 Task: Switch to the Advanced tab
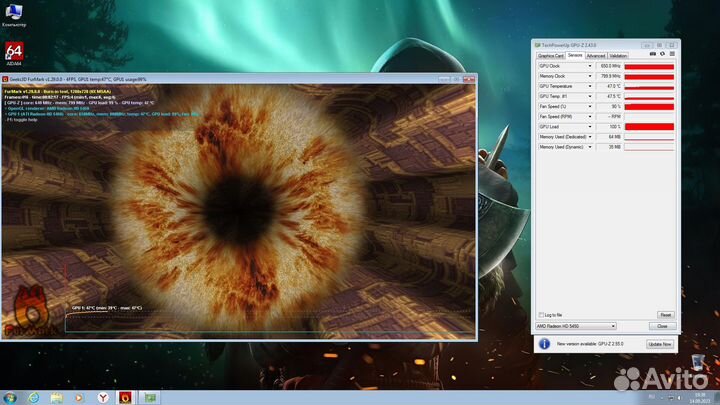coord(596,56)
